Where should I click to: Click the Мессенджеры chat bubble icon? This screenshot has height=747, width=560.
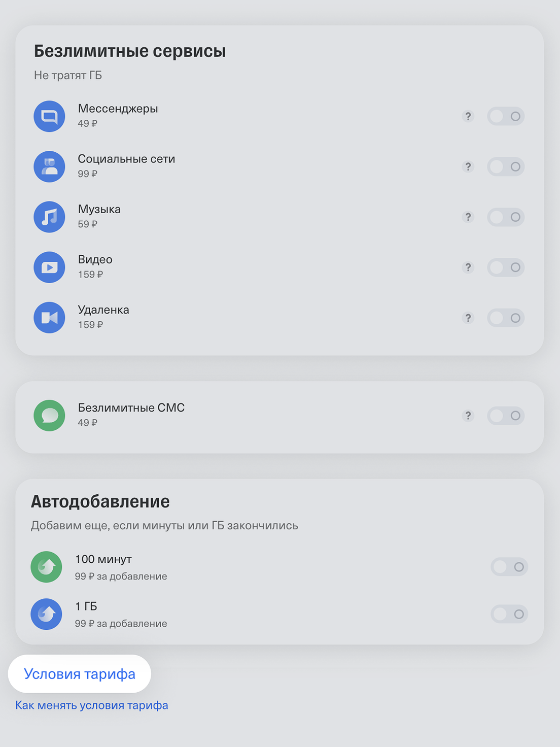pyautogui.click(x=49, y=116)
